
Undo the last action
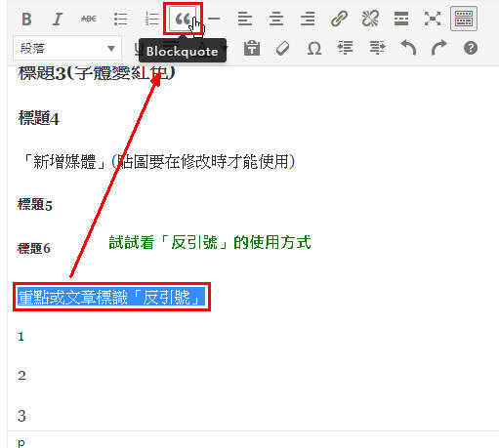[x=408, y=49]
